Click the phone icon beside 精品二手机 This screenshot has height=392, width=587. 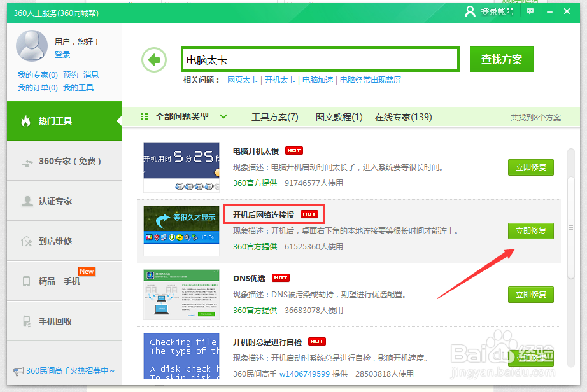(26, 281)
